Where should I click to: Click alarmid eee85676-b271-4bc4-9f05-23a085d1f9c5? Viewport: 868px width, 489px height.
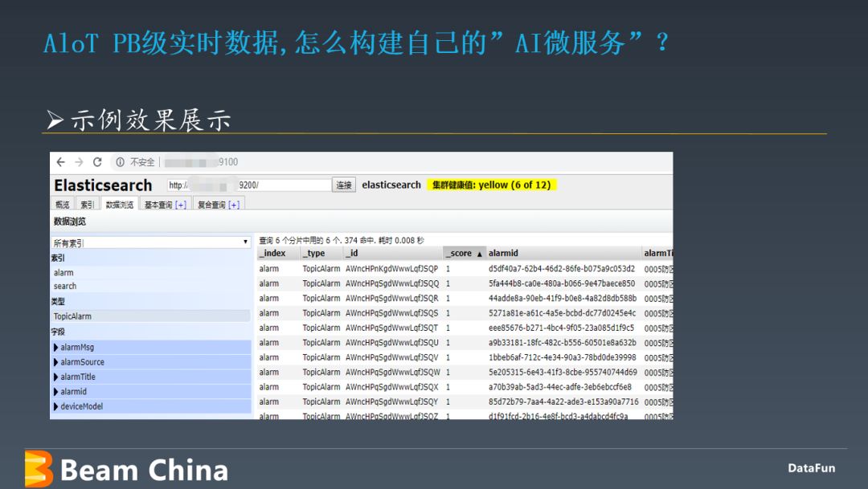click(x=561, y=328)
